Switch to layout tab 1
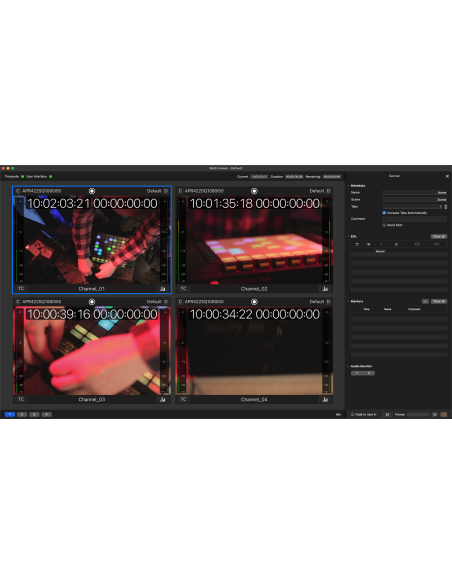 click(10, 415)
